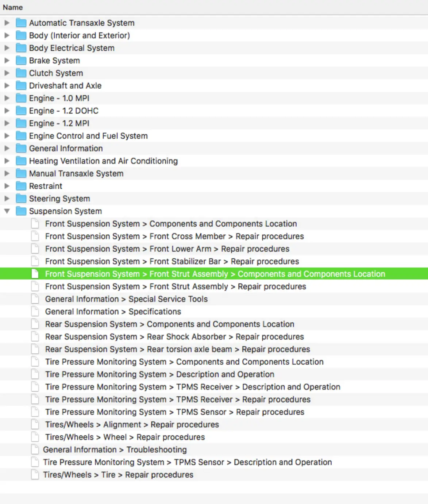Click the file icon for Tires/Wheels > Alignment > Repair procedures
This screenshot has width=428, height=504.
35,424
